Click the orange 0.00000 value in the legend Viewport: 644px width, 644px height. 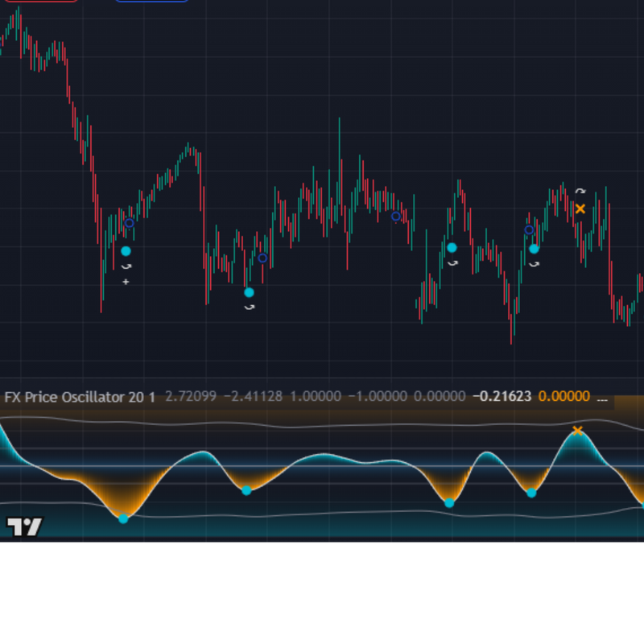[x=563, y=397]
